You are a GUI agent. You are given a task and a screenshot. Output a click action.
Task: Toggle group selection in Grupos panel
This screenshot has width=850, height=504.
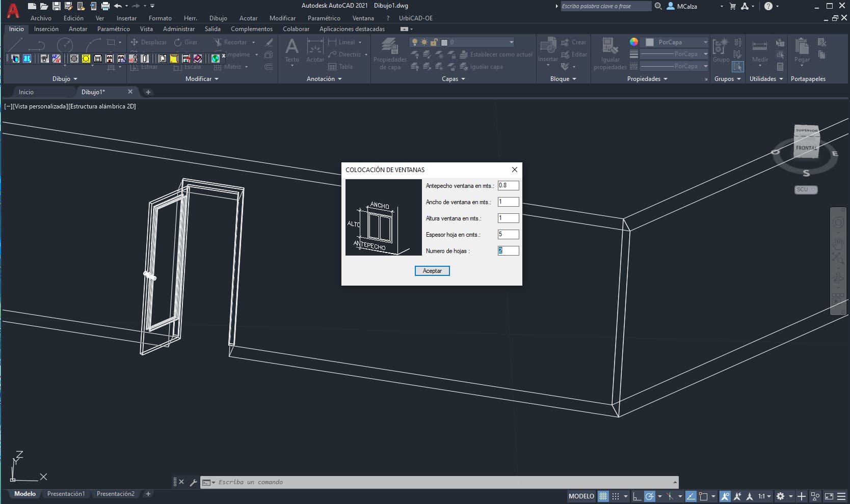click(x=737, y=66)
